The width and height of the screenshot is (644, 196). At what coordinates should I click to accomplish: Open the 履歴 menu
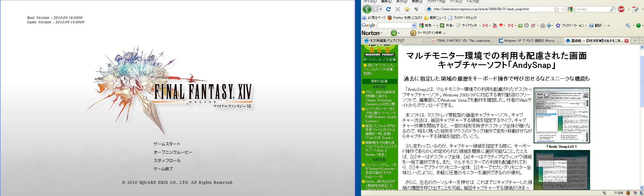coord(417,1)
